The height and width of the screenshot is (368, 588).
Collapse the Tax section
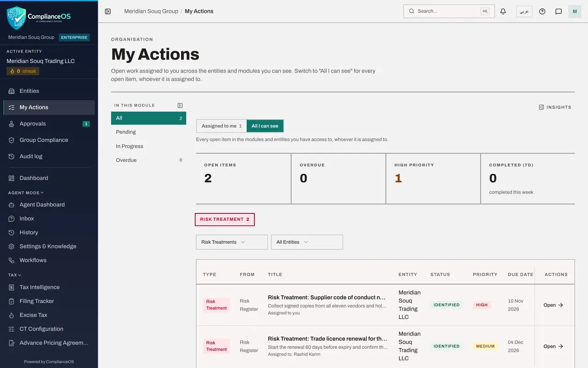tap(15, 275)
